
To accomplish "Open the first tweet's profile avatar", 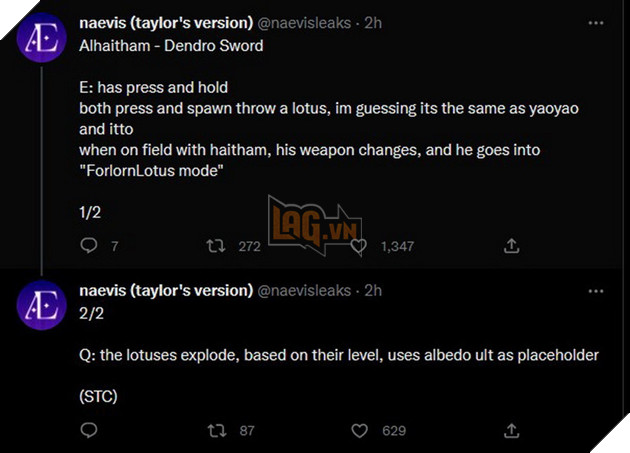I will (41, 38).
